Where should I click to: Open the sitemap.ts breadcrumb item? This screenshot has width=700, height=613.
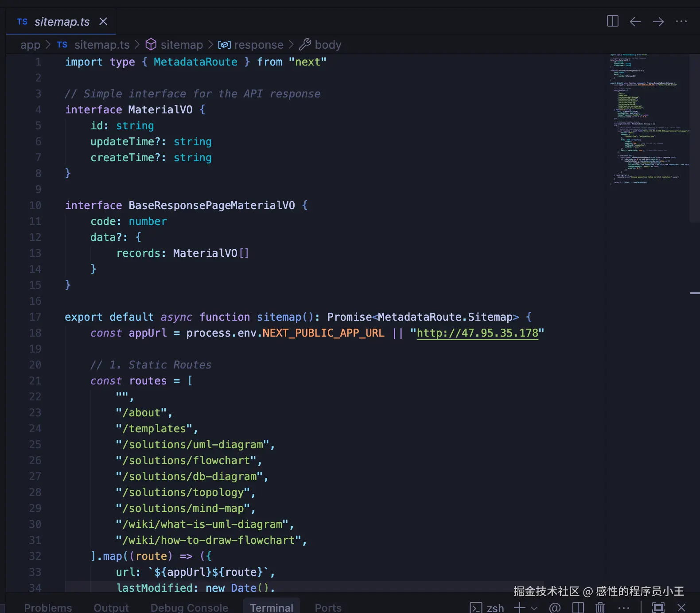click(x=102, y=45)
